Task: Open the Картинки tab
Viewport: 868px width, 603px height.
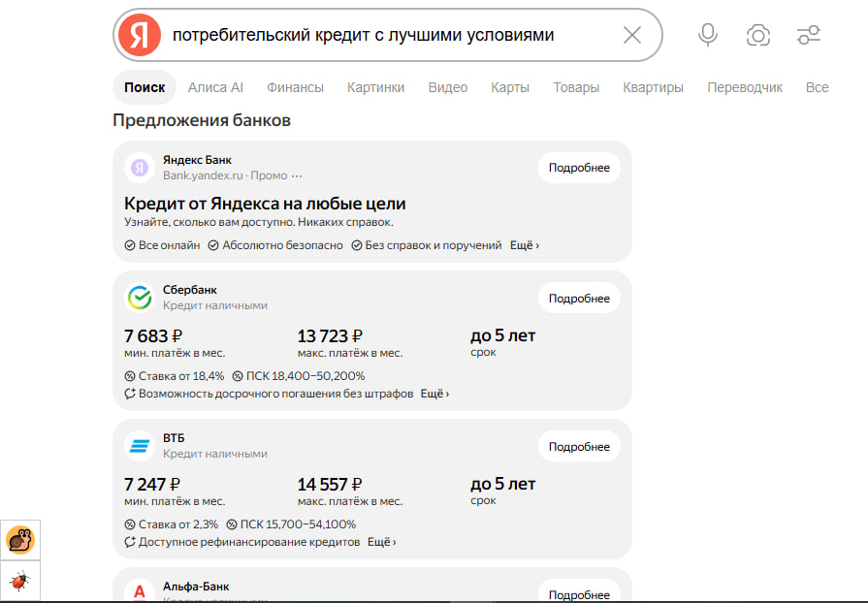Action: 376,87
